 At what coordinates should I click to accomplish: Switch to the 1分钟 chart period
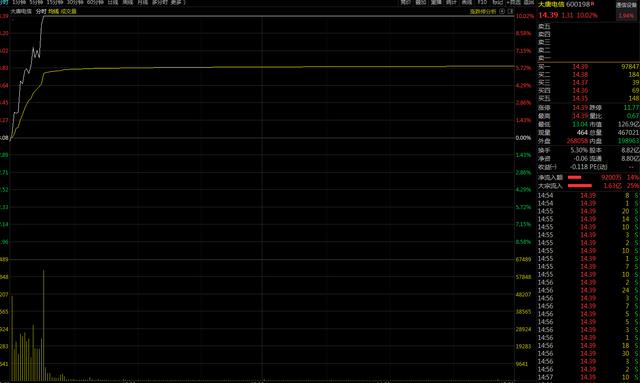[19, 2]
